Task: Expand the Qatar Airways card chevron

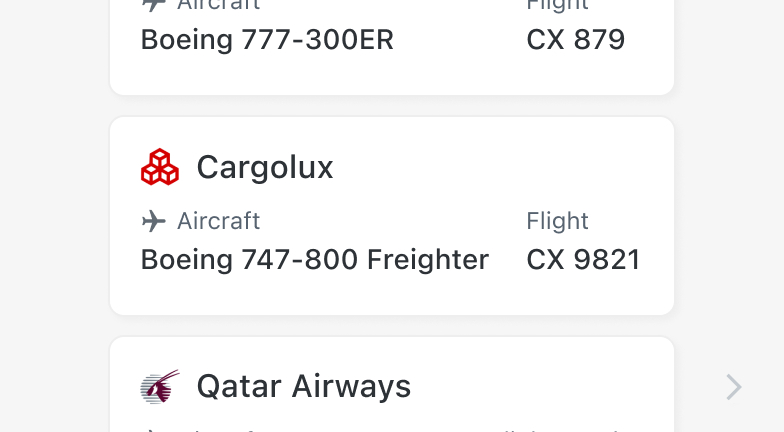Action: click(734, 387)
